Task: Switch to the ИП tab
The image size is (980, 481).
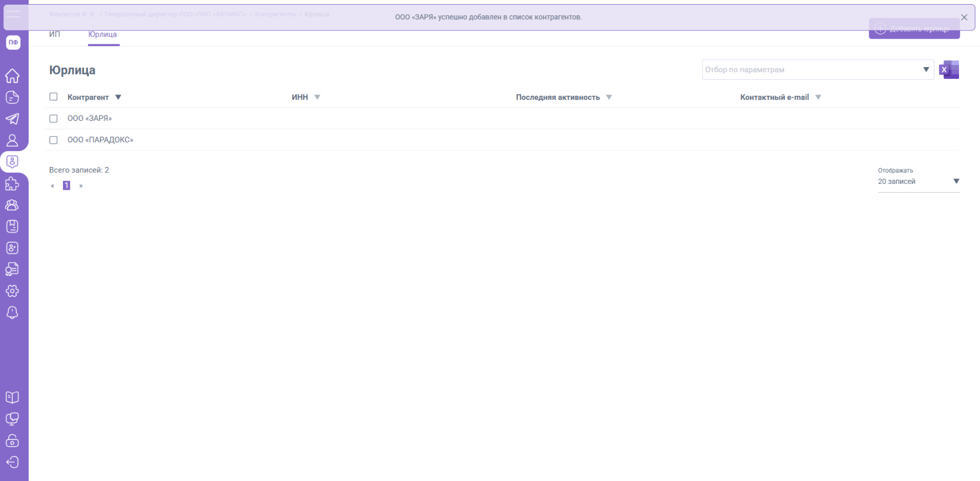Action: [55, 34]
